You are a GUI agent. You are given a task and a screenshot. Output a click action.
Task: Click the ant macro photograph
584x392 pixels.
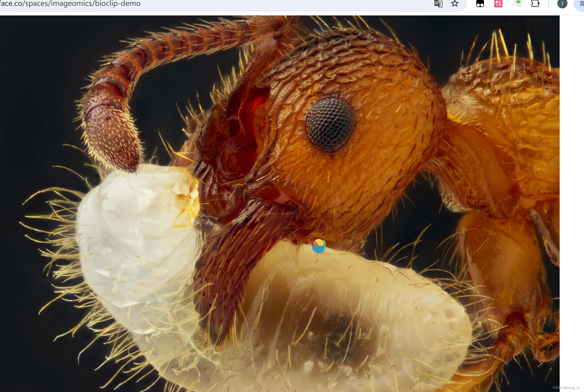(x=280, y=204)
